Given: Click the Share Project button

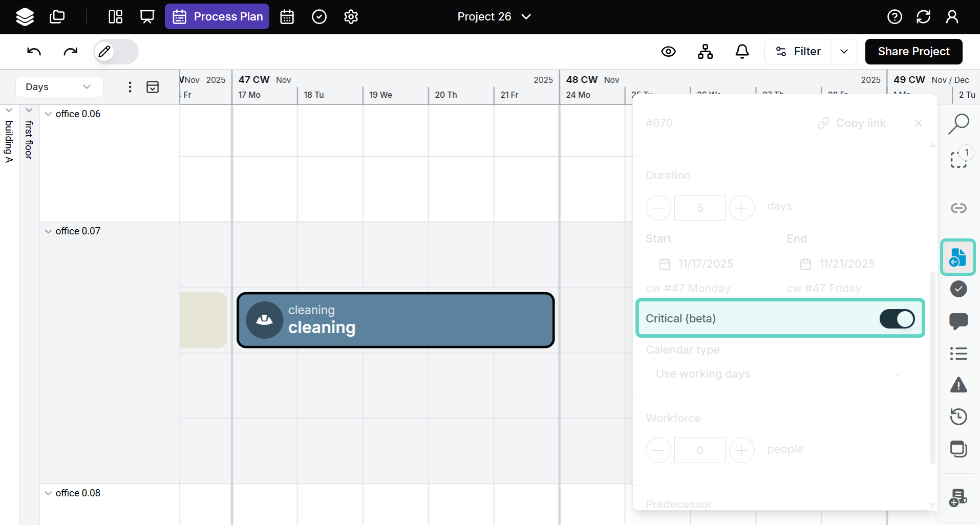Looking at the screenshot, I should 913,52.
